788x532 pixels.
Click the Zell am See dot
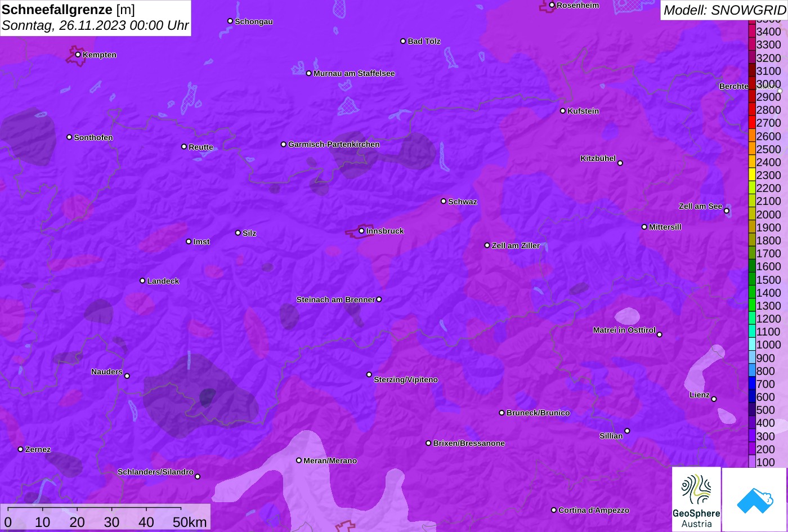[727, 211]
